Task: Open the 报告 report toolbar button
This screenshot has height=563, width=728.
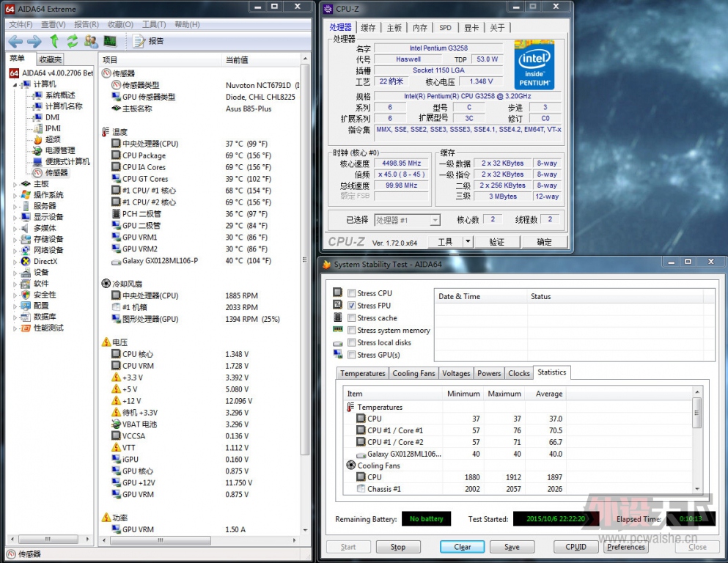Action: 148,41
